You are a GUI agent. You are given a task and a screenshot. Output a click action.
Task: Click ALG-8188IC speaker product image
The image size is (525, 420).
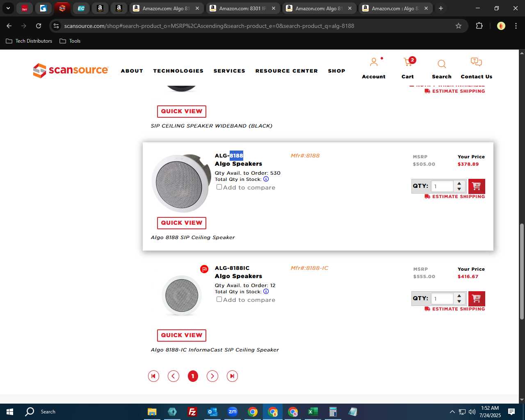182,295
